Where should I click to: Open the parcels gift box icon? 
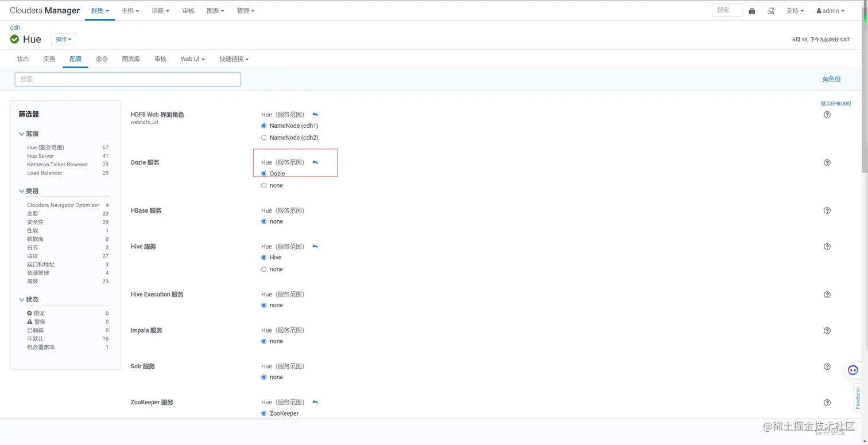tap(752, 11)
